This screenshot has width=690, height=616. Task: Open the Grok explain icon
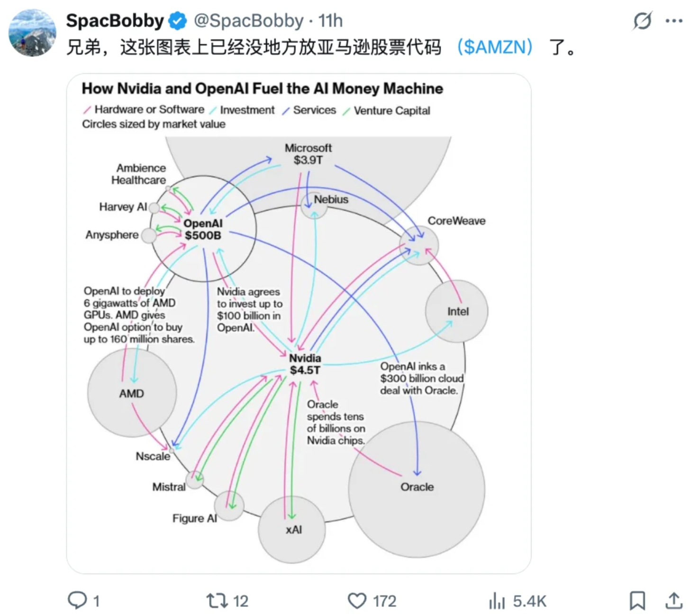[x=642, y=21]
